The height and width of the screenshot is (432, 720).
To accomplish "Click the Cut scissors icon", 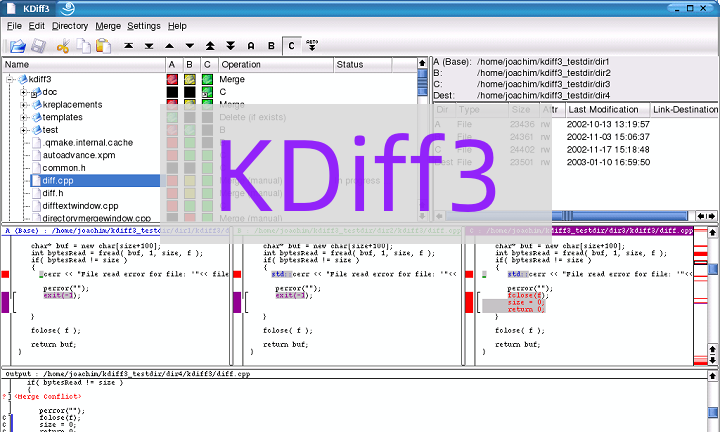I will (63, 46).
